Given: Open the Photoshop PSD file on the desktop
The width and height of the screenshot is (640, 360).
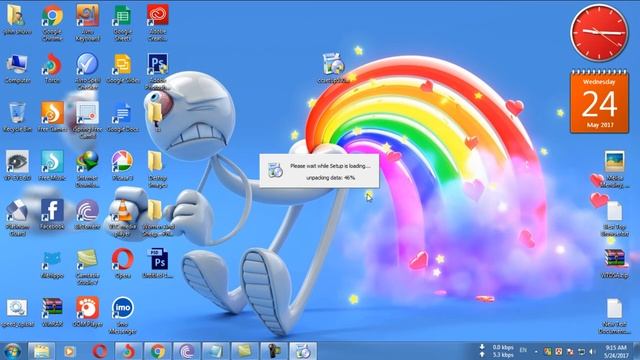Looking at the screenshot, I should pyautogui.click(x=158, y=263).
